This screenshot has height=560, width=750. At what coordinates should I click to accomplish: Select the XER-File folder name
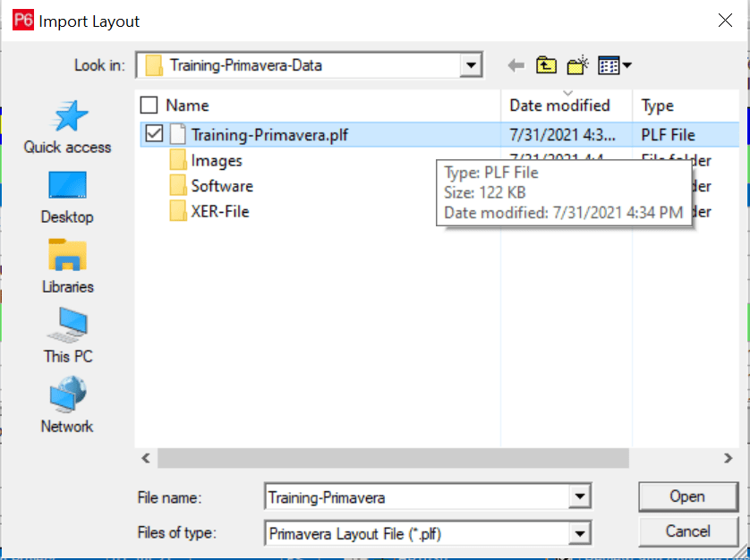pyautogui.click(x=220, y=211)
